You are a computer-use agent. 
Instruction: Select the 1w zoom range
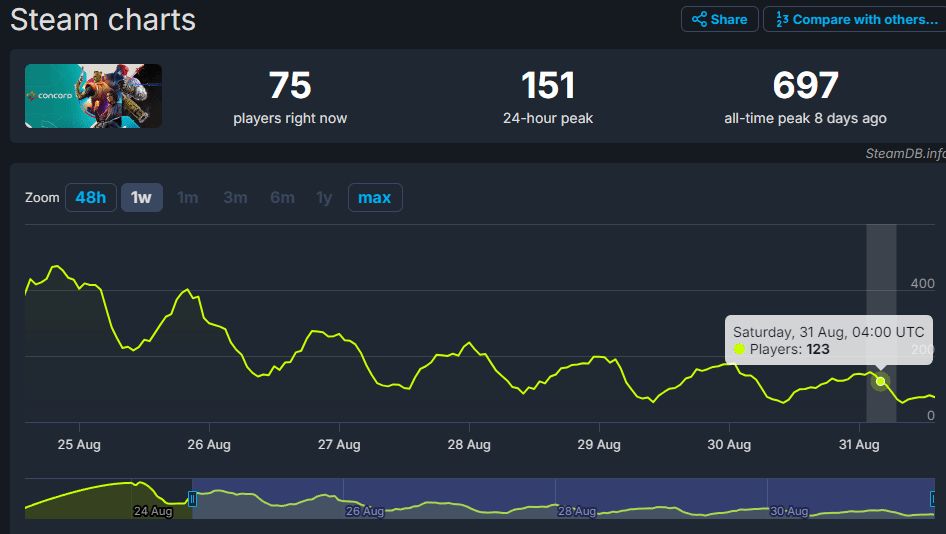pyautogui.click(x=141, y=197)
